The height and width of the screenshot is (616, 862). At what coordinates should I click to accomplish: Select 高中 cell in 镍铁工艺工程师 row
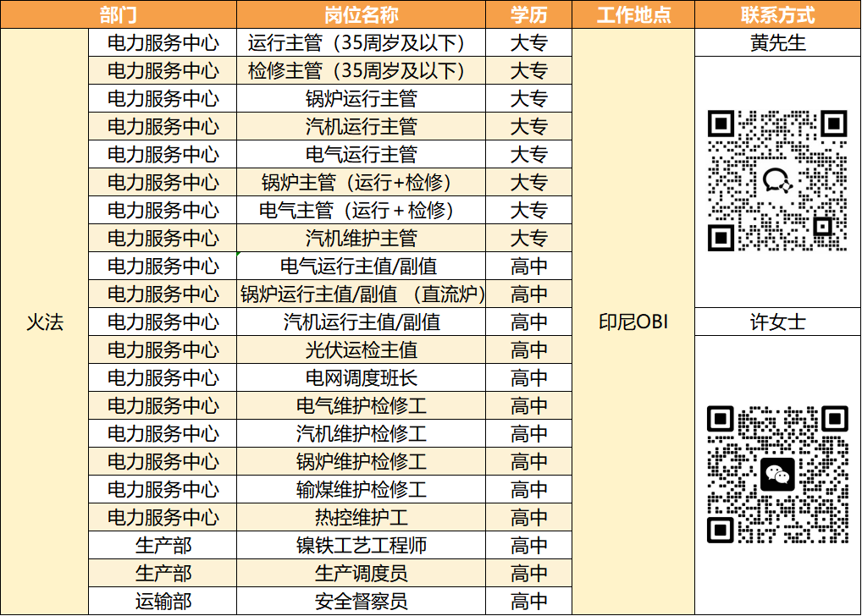point(529,545)
